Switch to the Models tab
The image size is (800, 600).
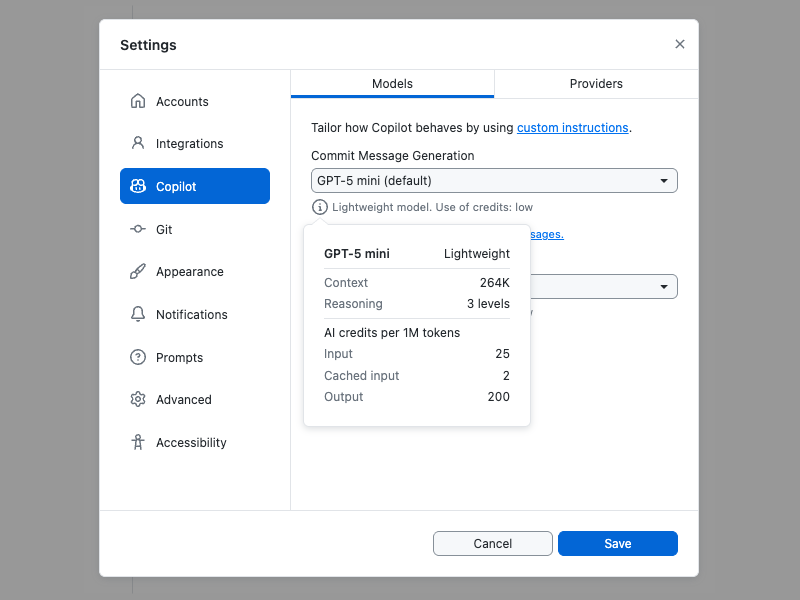click(392, 84)
